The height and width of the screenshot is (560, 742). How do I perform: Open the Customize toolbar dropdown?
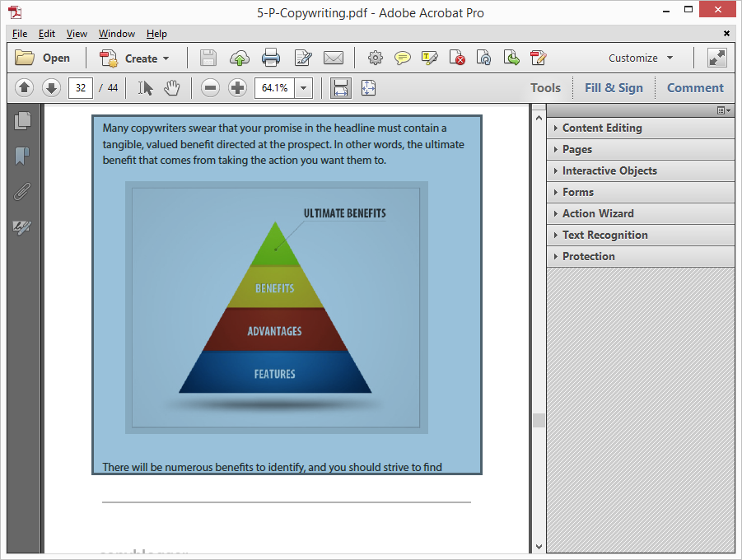[641, 58]
